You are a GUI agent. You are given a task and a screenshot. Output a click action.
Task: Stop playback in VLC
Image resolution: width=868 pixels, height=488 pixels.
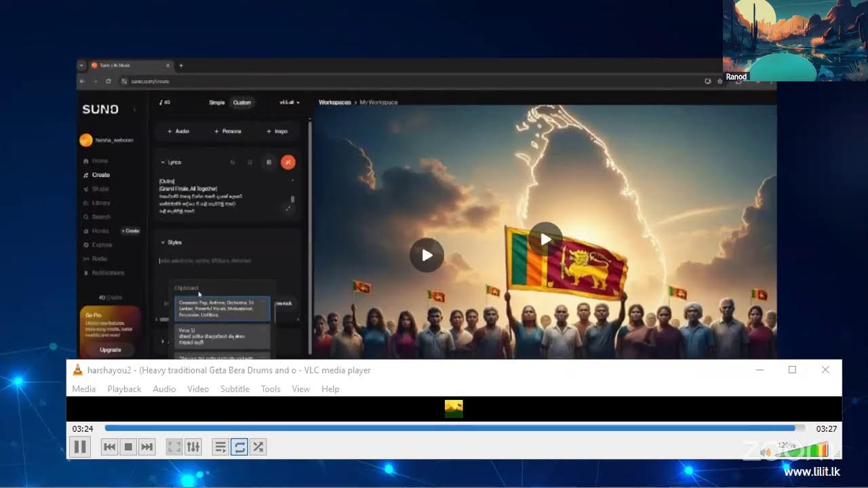click(128, 447)
